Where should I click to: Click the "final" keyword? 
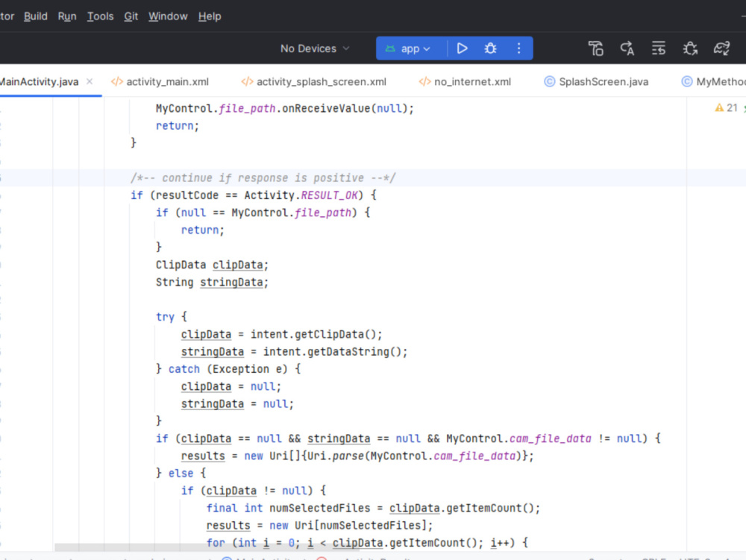pos(222,509)
